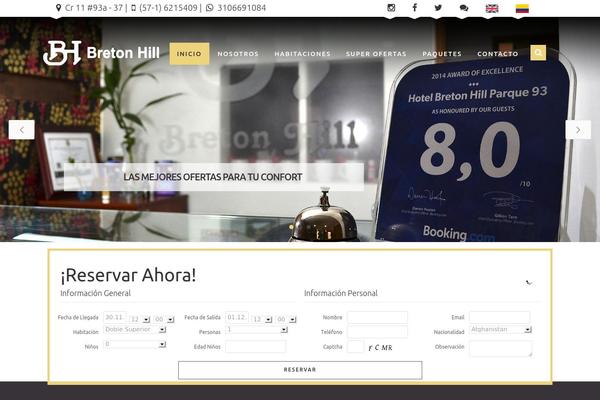
Task: Click the Teléfono input field
Action: 377,332
